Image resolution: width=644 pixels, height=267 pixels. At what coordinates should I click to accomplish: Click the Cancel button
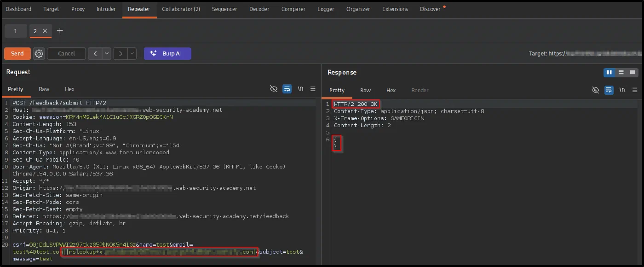pos(66,53)
